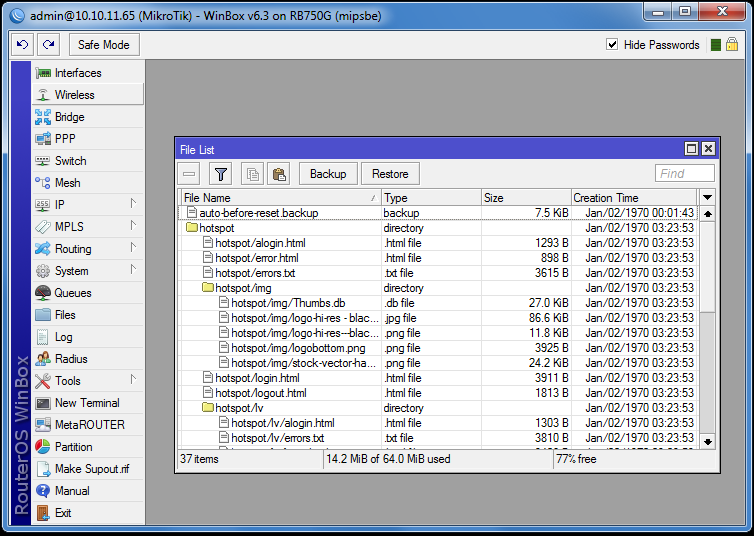The height and width of the screenshot is (536, 754).
Task: Expand the MPLS submenu arrow
Action: point(134,225)
